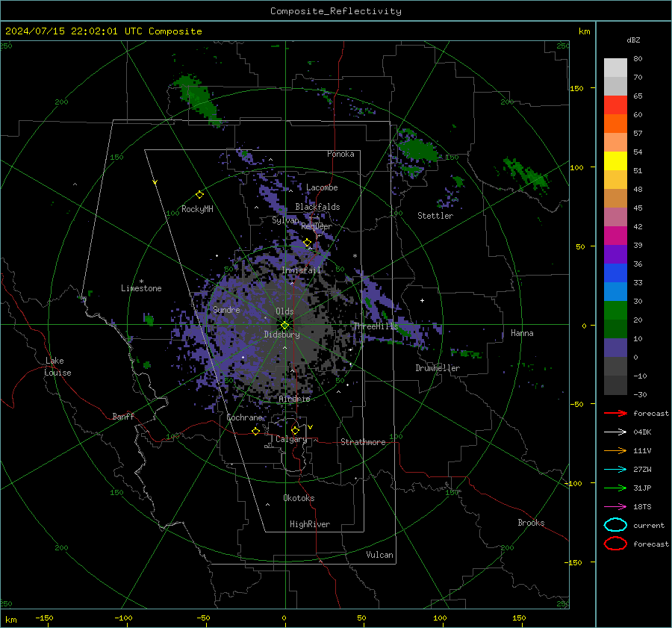
Task: Click the red forecast ellipse icon
Action: [615, 544]
